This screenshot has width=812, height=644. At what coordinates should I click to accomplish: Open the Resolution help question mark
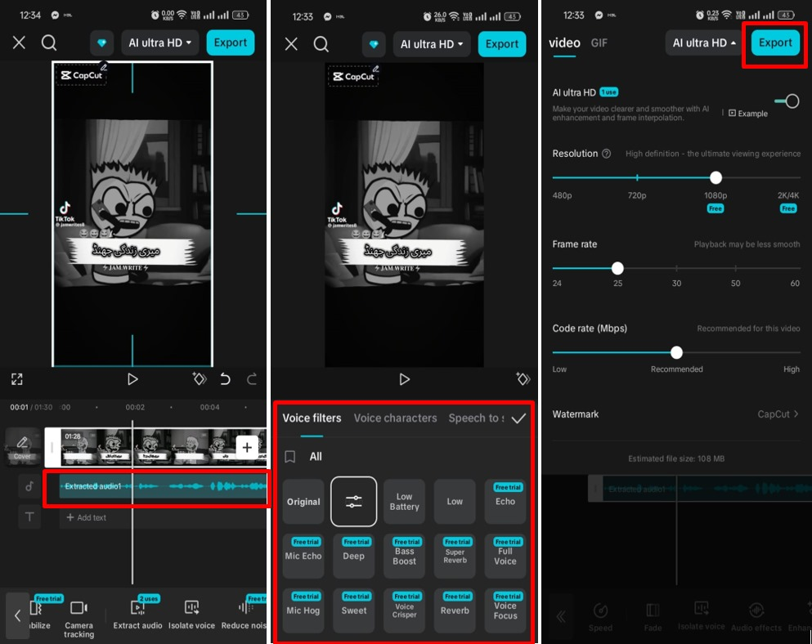pyautogui.click(x=606, y=154)
